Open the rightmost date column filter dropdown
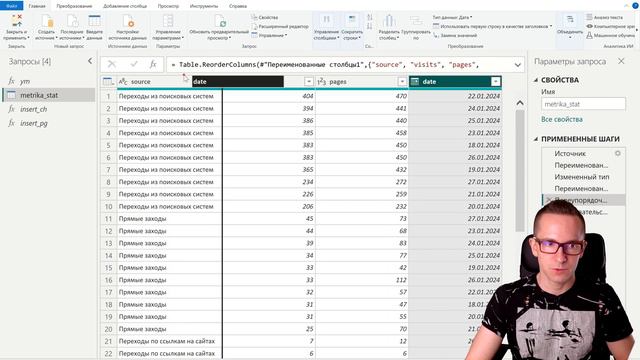Screen dimensions: 640x360 pos(496,82)
